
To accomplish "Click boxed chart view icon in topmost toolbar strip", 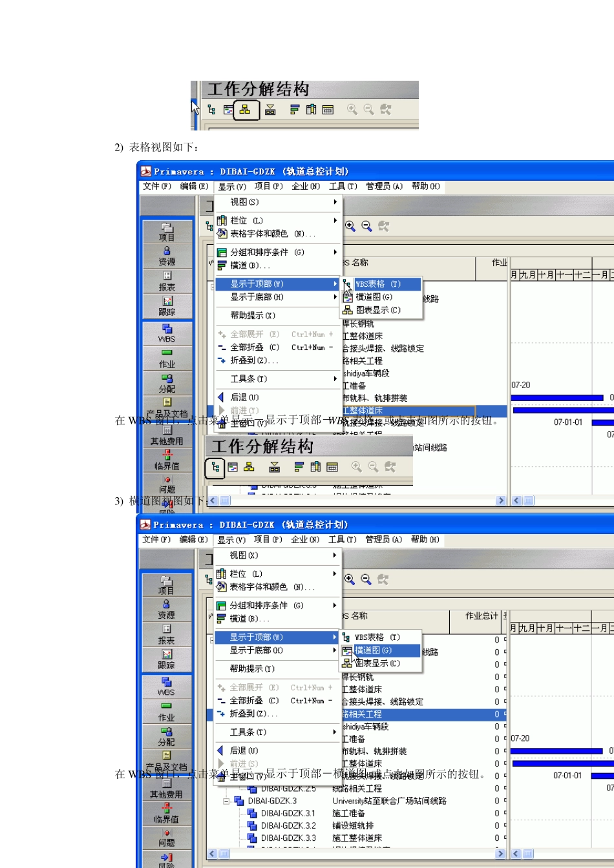I will [245, 110].
